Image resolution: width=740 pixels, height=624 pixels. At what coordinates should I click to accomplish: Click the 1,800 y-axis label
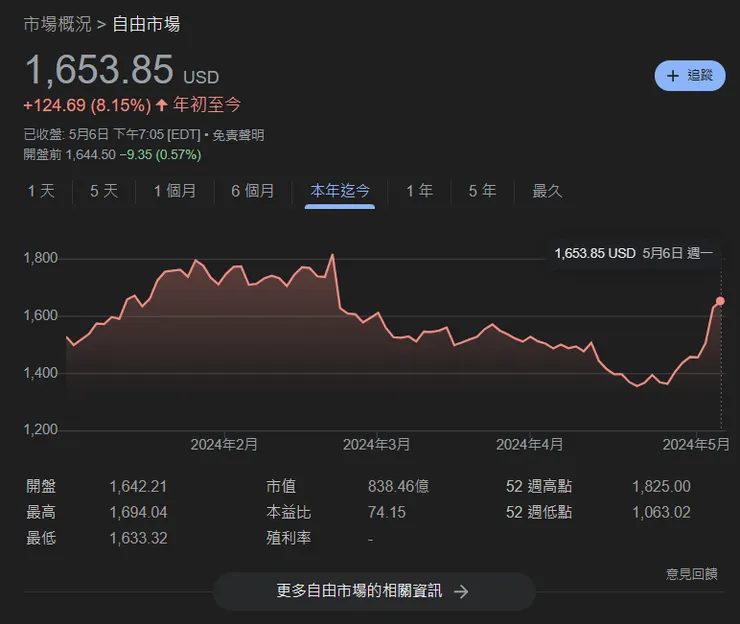(x=41, y=258)
